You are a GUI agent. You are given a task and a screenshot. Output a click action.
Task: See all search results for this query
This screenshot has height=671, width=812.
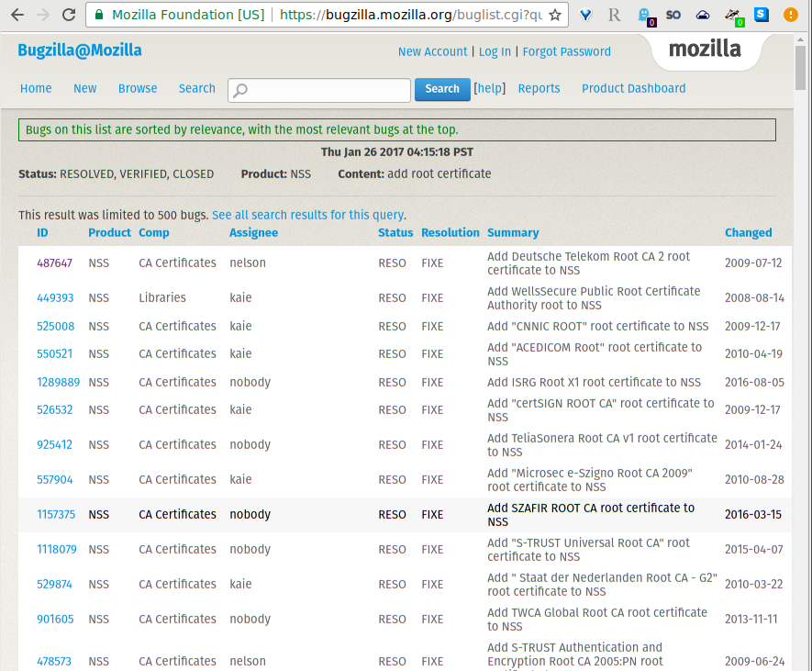pos(308,215)
